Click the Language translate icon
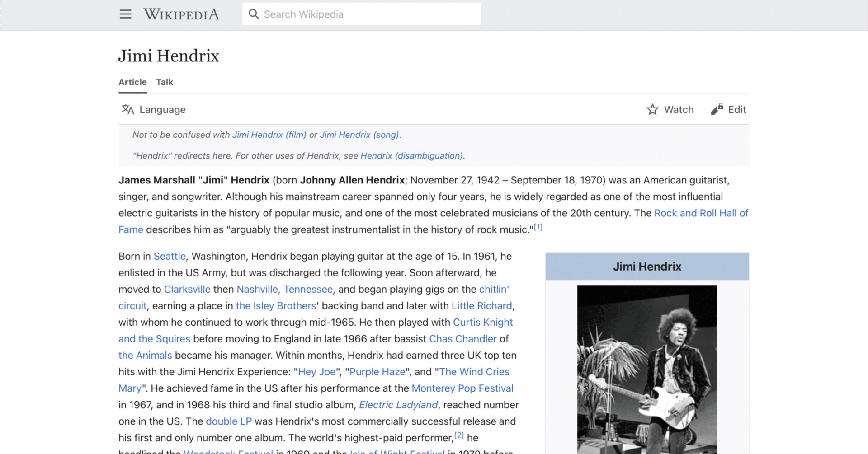 (x=128, y=109)
